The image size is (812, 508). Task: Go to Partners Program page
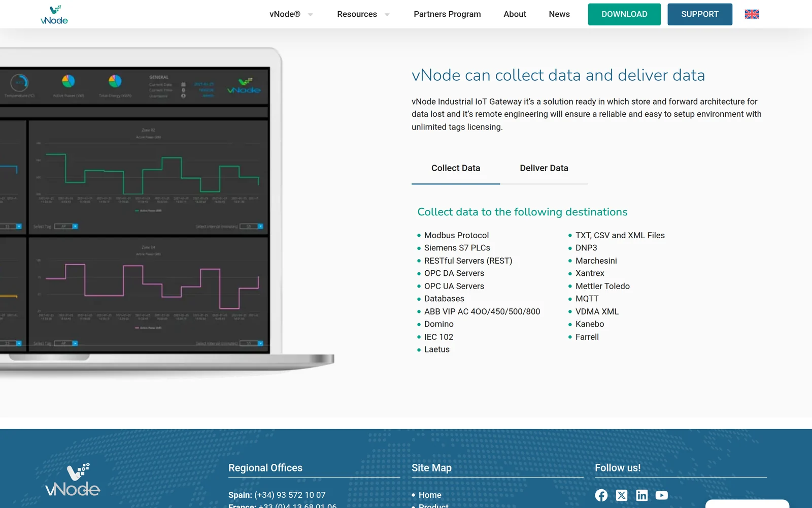point(447,14)
